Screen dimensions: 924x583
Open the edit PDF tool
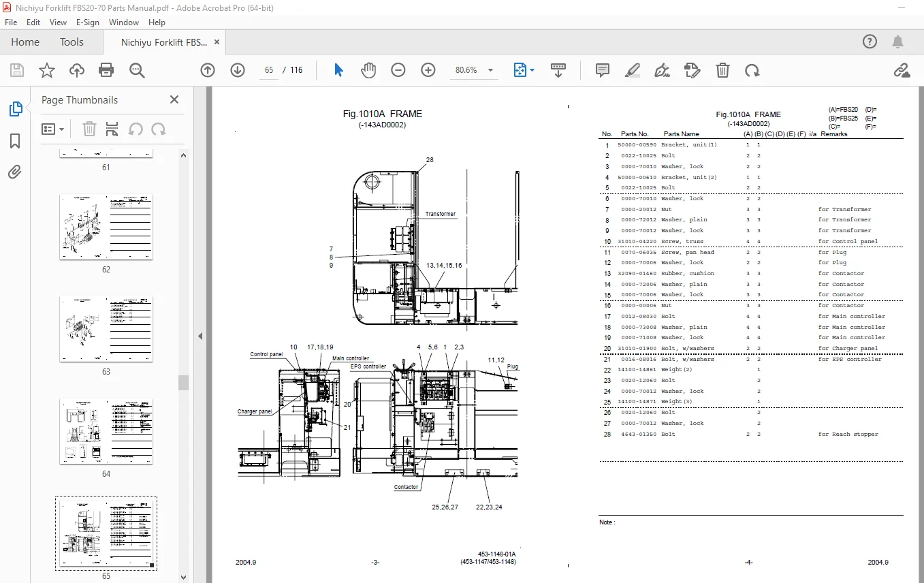692,70
